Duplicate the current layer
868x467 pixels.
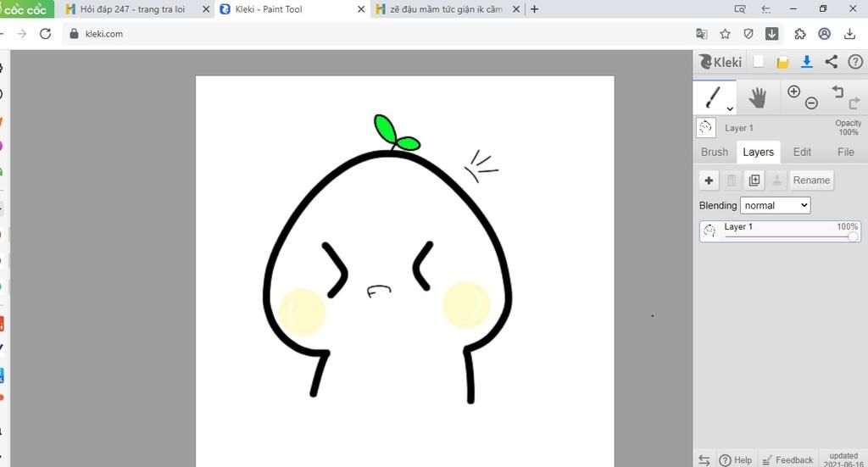tap(754, 181)
